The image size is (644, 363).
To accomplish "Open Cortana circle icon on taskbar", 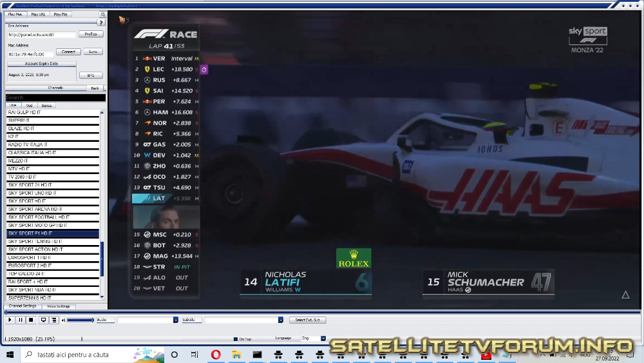I will click(174, 355).
